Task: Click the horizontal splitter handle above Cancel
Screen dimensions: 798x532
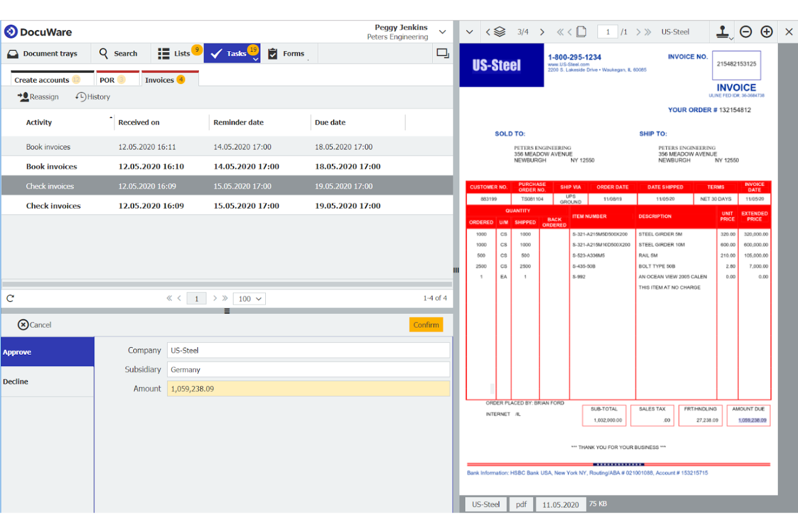Action: (x=227, y=311)
